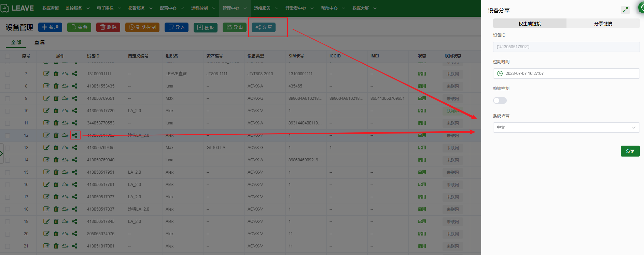Click the 新增 button

(50, 27)
